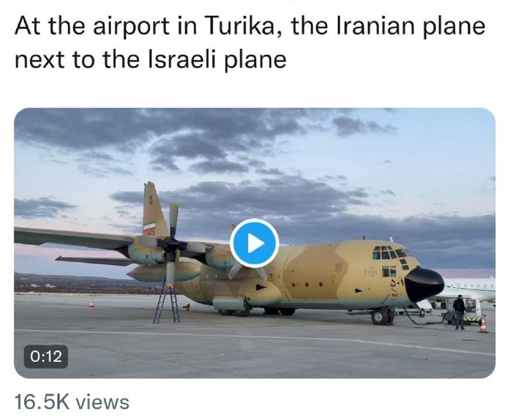This screenshot has height=420, width=510.
Task: Open the 16.5K views count
Action: tap(71, 402)
